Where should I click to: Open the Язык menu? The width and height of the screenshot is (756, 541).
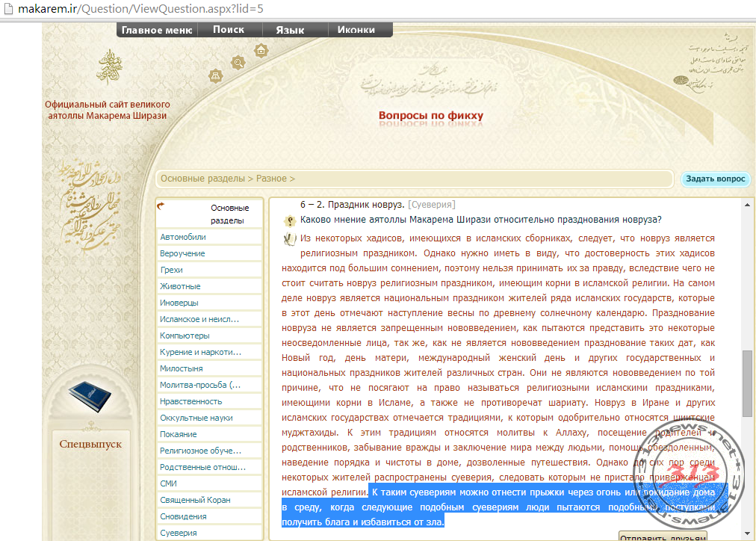(290, 30)
